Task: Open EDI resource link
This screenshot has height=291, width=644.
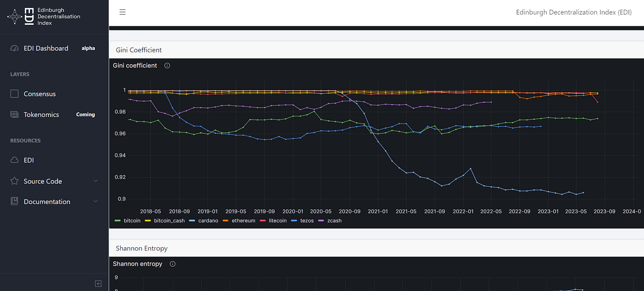Action: click(54, 160)
